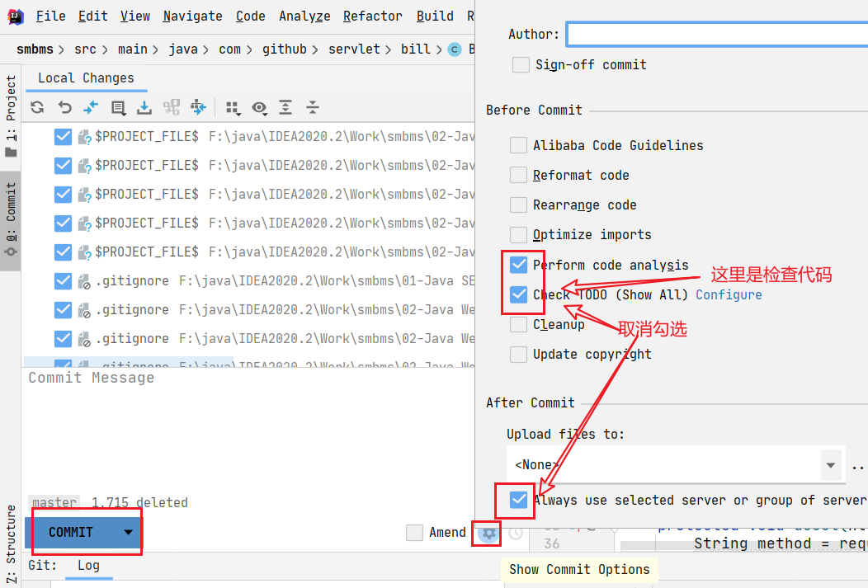This screenshot has height=588, width=868.
Task: Open the Refactor menu
Action: click(373, 16)
